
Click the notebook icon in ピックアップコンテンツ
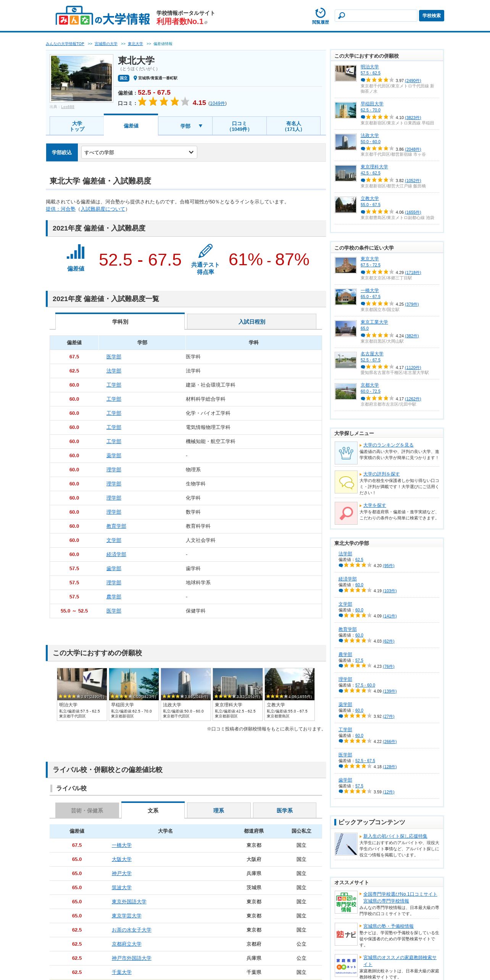(x=346, y=844)
